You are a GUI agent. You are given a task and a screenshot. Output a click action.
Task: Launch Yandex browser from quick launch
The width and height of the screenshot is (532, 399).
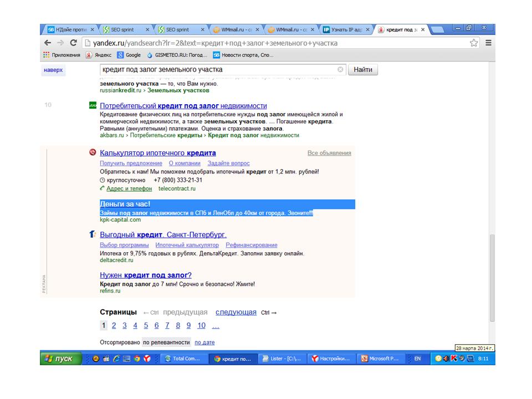click(147, 359)
